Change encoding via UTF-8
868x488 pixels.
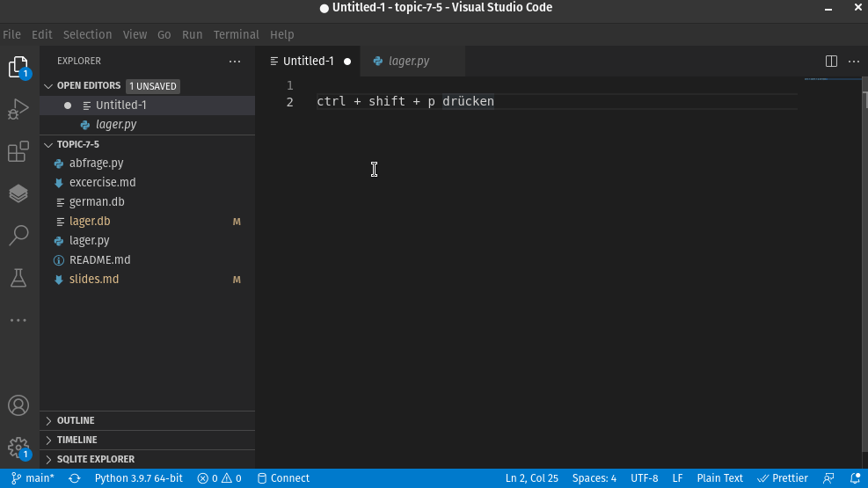pos(645,478)
